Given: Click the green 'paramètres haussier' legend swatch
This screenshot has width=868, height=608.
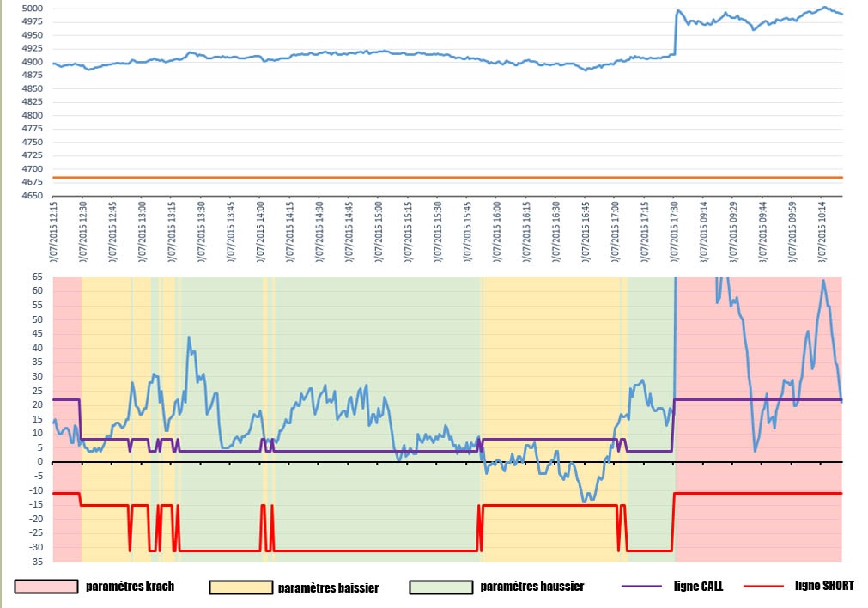Looking at the screenshot, I should coord(441,587).
